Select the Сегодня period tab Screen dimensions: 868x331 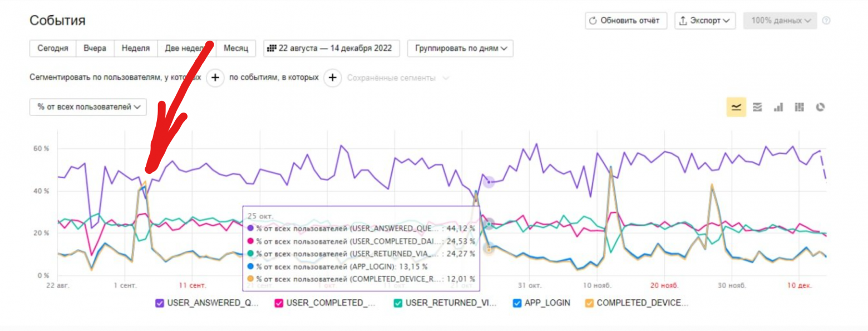53,48
